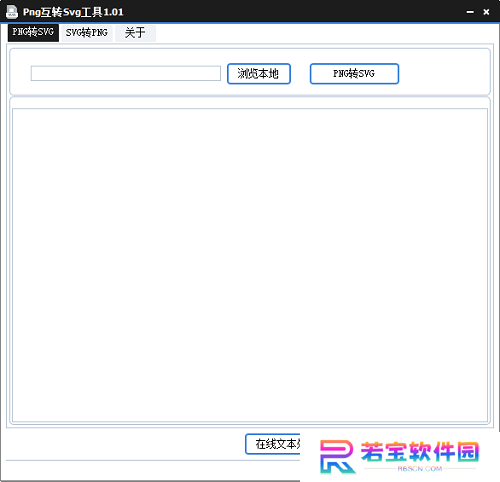The image size is (500, 482).
Task: Click the 若 character in the watermark
Action: [x=372, y=452]
